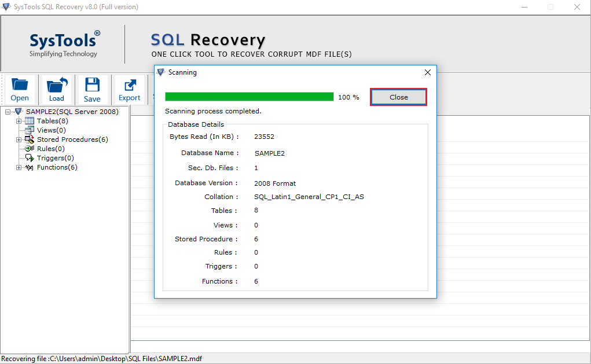
Task: Expand the Functions(6) node
Action: click(x=19, y=168)
